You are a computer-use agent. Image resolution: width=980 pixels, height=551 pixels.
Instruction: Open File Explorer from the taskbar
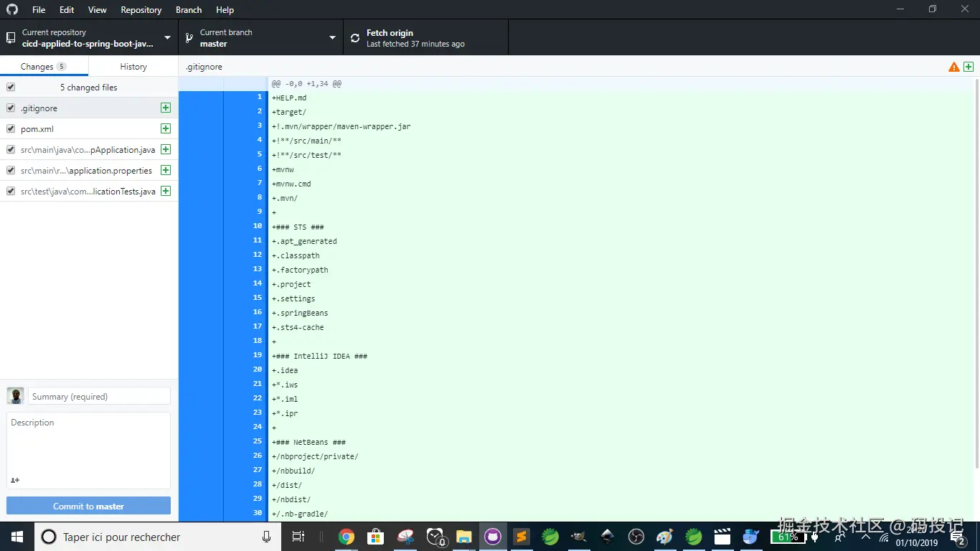[463, 537]
